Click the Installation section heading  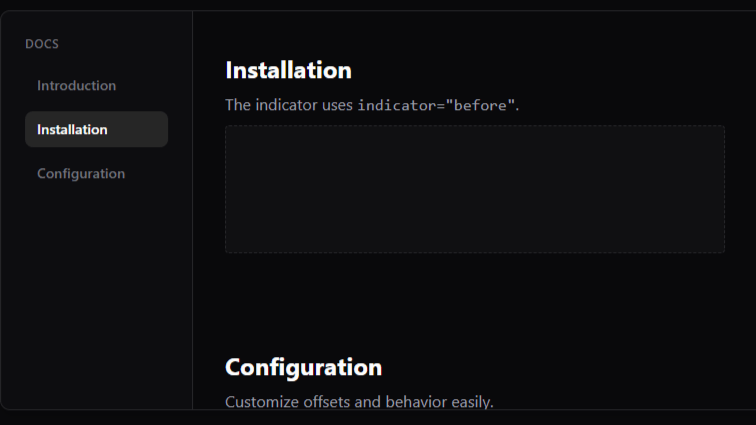[288, 71]
